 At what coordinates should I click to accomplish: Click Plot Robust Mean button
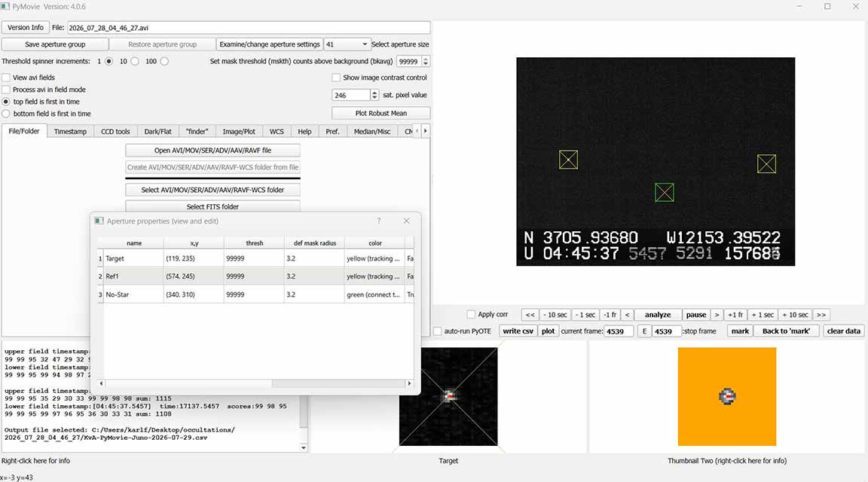point(381,114)
